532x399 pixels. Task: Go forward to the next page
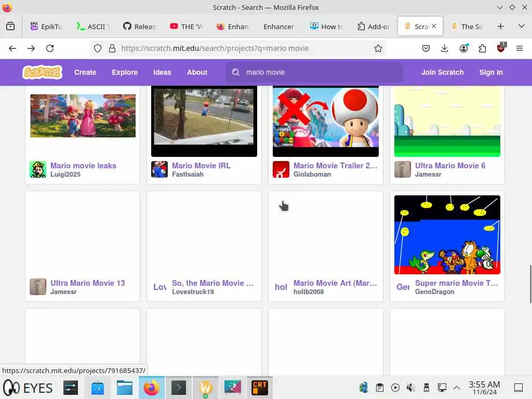pyautogui.click(x=31, y=48)
